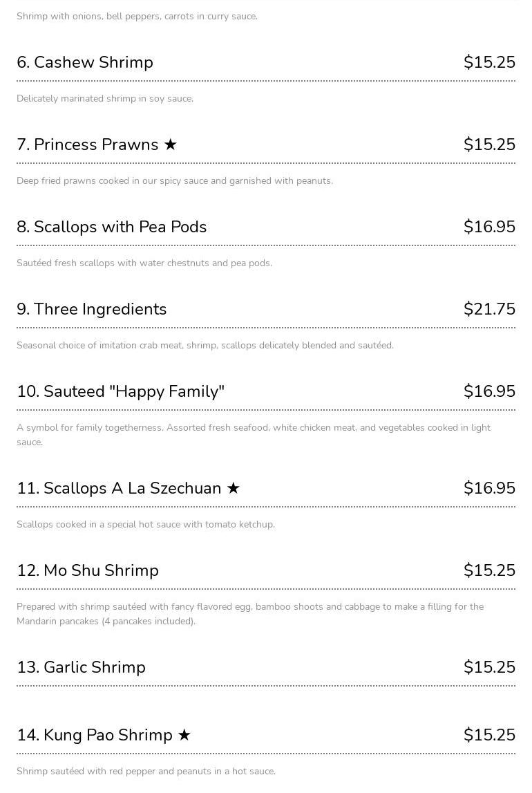Click the $21.75 price for Three Ingredients
Viewport: 532px width, 793px height.
coord(489,309)
